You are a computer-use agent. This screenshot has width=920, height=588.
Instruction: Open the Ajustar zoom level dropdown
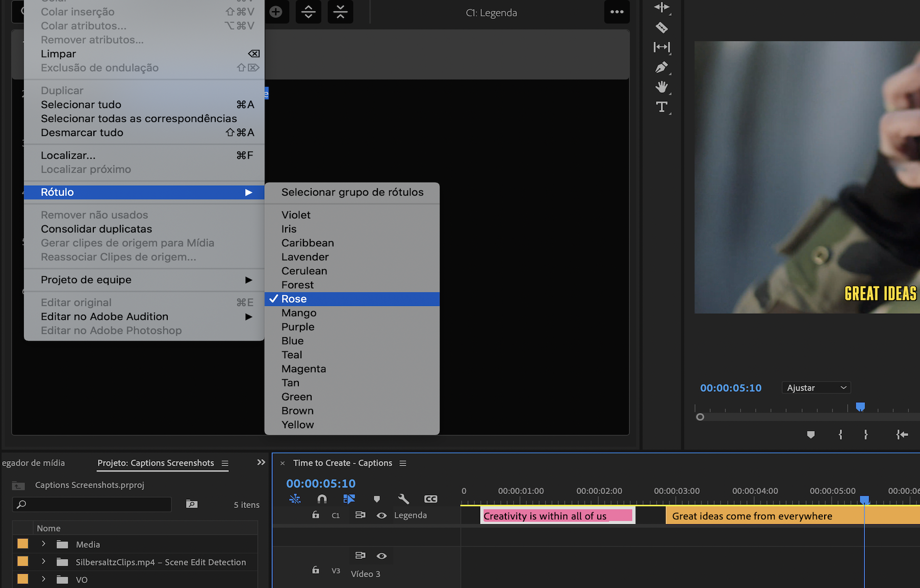pyautogui.click(x=816, y=388)
